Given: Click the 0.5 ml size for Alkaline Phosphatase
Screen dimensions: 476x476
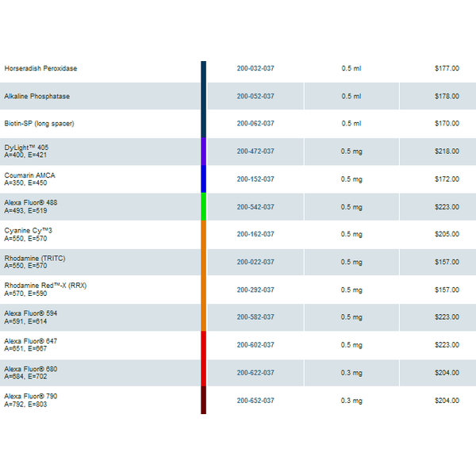Looking at the screenshot, I should point(351,96).
